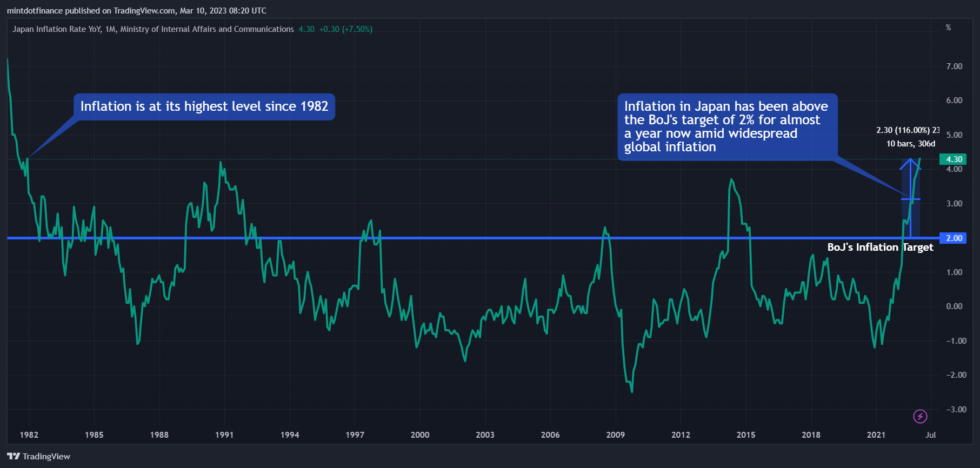Viewport: 980px width, 468px height.
Task: Click the % unit label above the price axis
Action: [x=948, y=28]
